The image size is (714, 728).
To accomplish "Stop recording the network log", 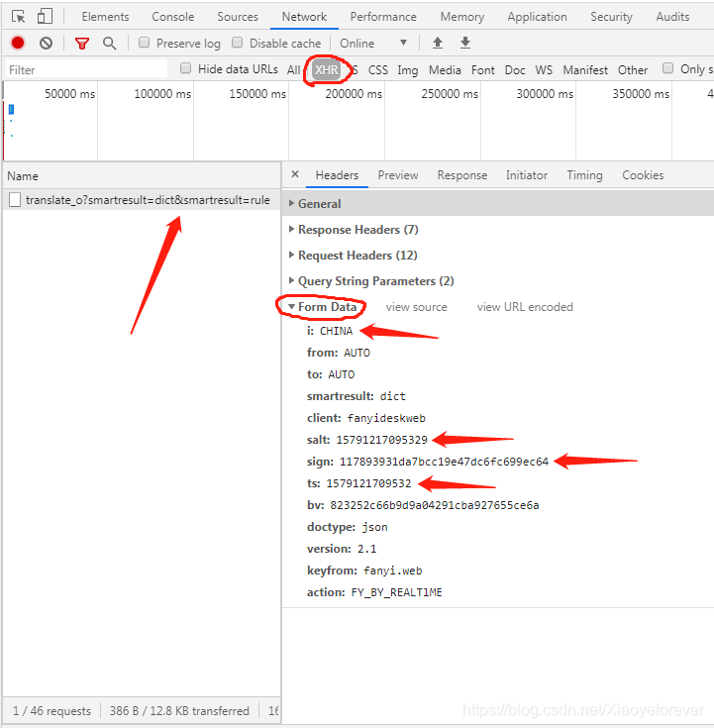I will pos(18,44).
